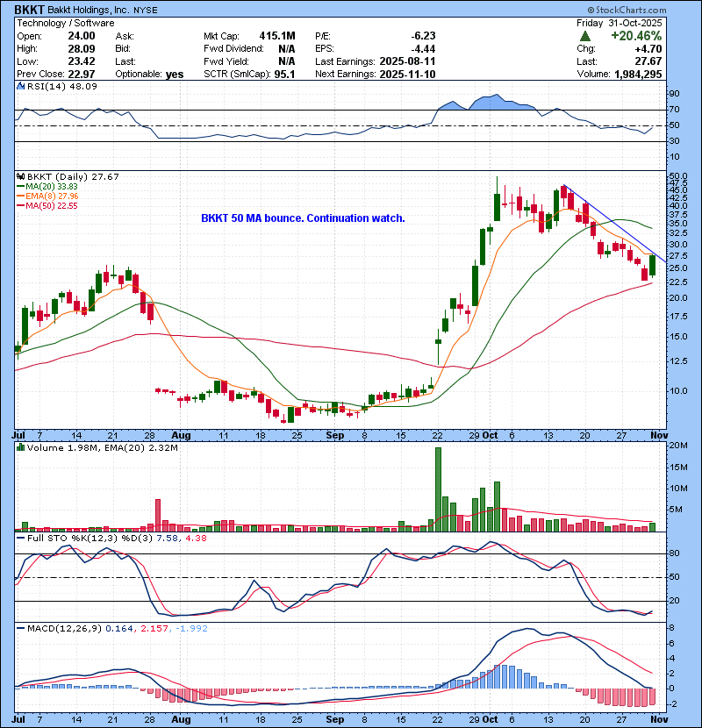This screenshot has width=702, height=728.
Task: Click the Fwd Dividend N/A value
Action: 287,49
